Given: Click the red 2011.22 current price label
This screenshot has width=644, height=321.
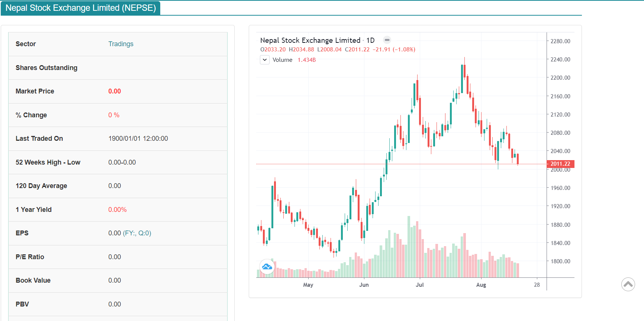Looking at the screenshot, I should point(560,164).
